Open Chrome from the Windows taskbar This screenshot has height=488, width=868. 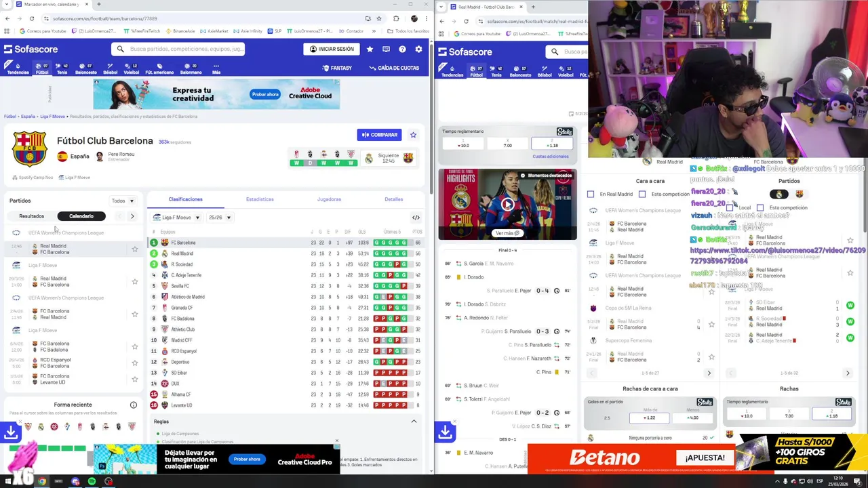pos(42,481)
